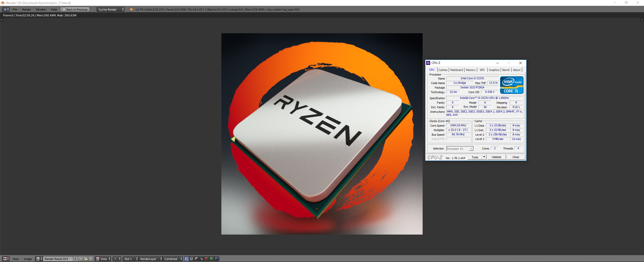Toggle alpha channel display
The width and height of the screenshot is (644, 262).
point(196,259)
